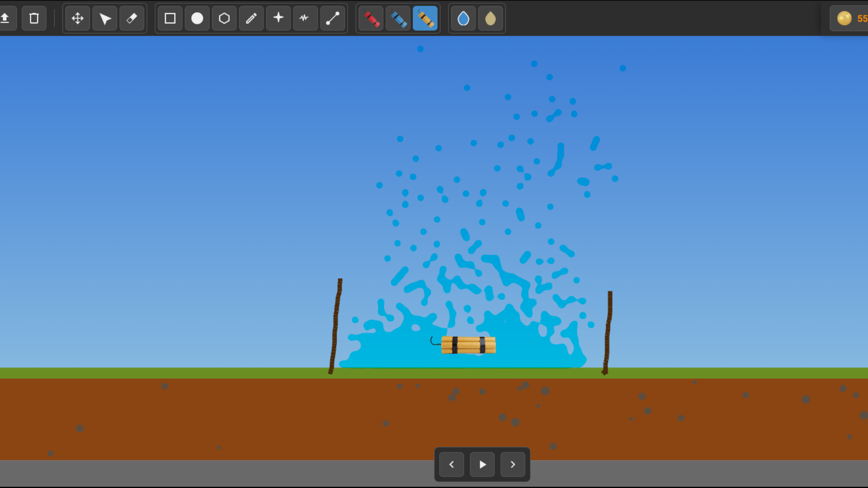Toggle the red dynamite tool
Viewport: 868px width, 488px height.
pyautogui.click(x=370, y=19)
